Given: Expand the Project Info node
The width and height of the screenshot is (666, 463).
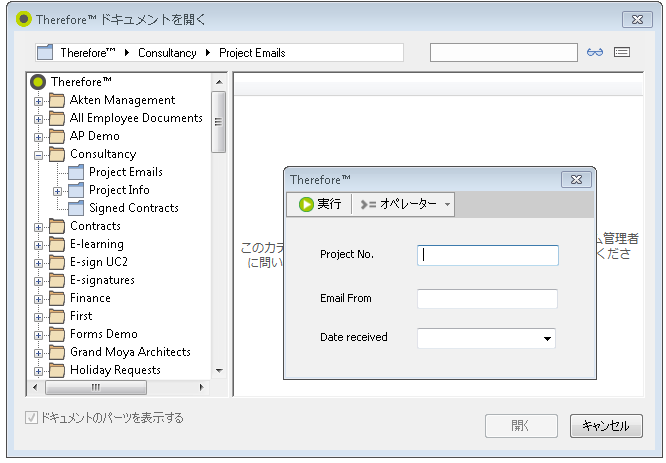Looking at the screenshot, I should (x=57, y=191).
